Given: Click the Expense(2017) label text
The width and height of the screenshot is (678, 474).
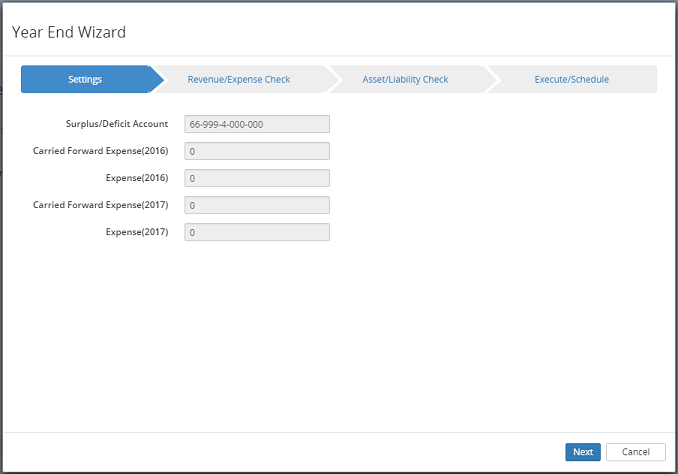Looking at the screenshot, I should 137,232.
